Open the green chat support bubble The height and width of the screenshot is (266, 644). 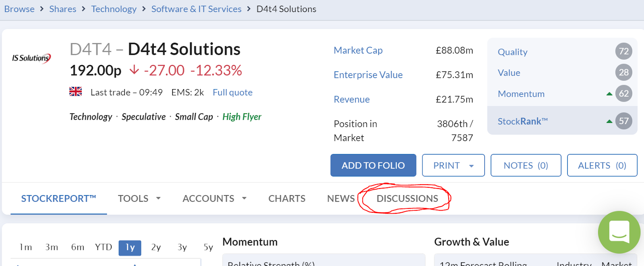click(x=619, y=232)
